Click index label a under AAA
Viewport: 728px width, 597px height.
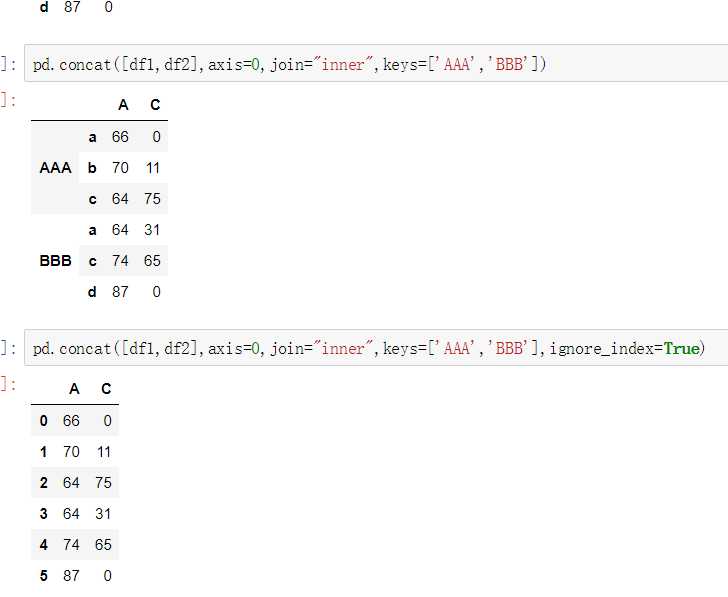tap(92, 137)
